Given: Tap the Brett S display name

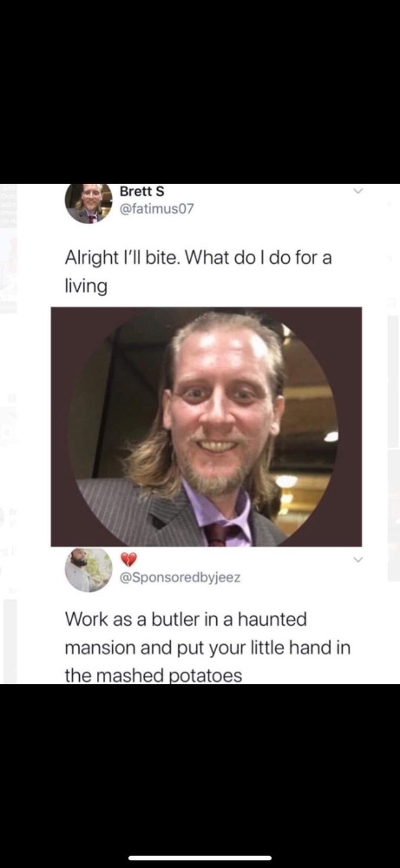Looking at the screenshot, I should coord(141,192).
